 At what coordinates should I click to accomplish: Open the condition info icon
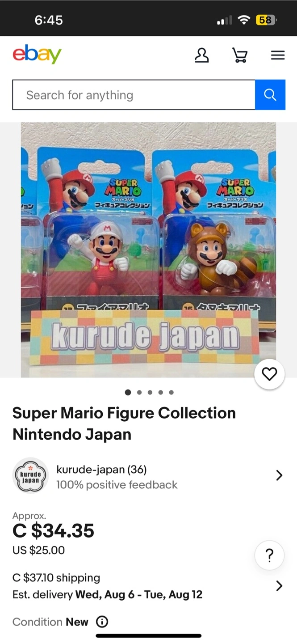click(x=102, y=622)
